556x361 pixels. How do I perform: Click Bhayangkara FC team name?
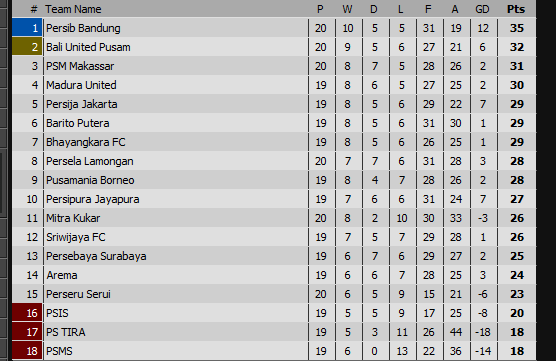85,142
